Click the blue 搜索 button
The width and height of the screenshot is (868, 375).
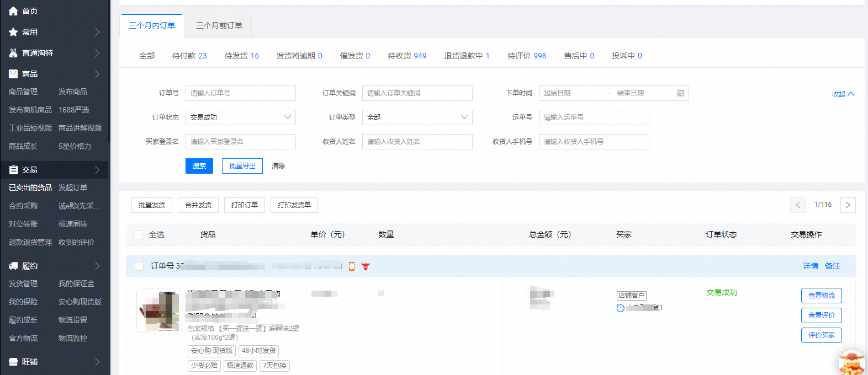pos(199,166)
